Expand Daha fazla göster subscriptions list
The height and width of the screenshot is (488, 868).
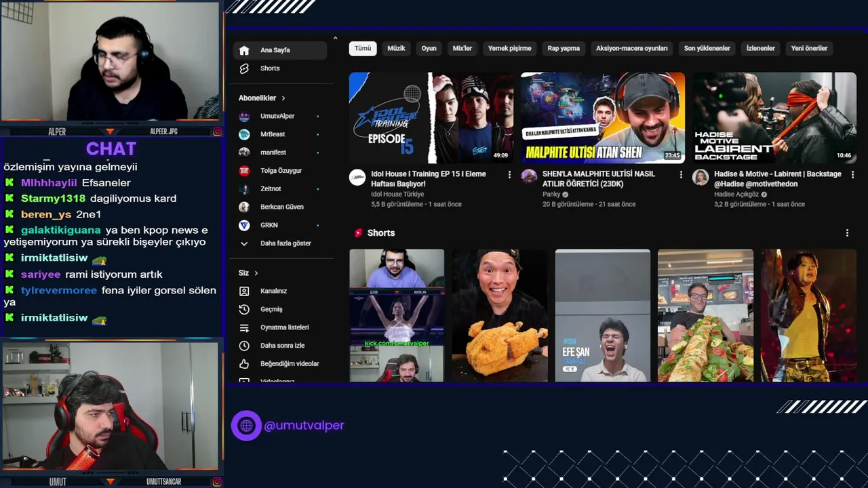tap(278, 243)
